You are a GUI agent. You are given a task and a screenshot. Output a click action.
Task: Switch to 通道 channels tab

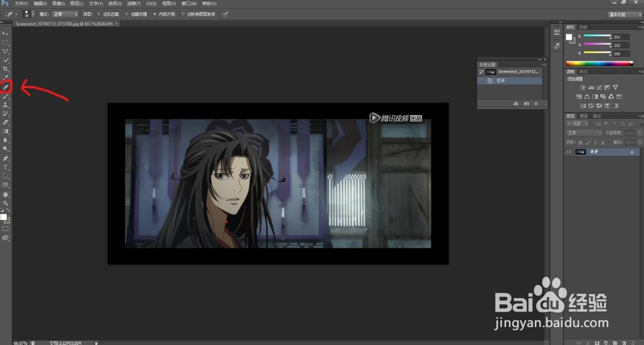point(583,116)
